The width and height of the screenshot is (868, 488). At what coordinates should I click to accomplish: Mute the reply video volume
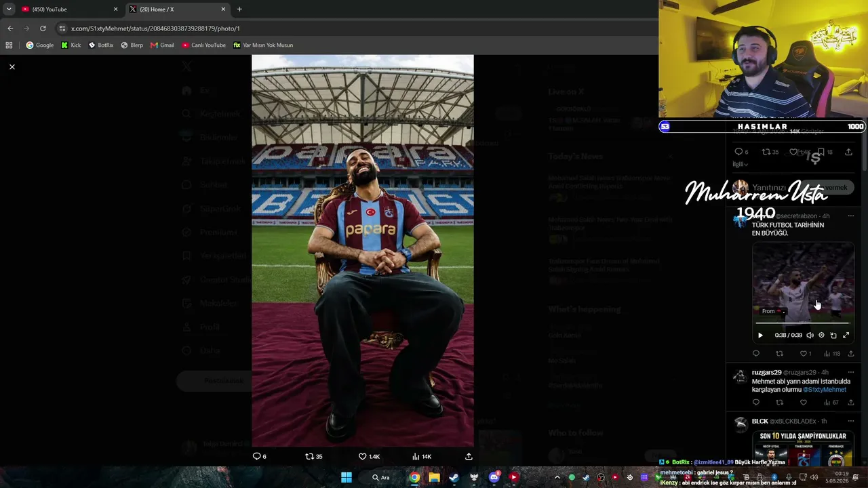tap(810, 335)
